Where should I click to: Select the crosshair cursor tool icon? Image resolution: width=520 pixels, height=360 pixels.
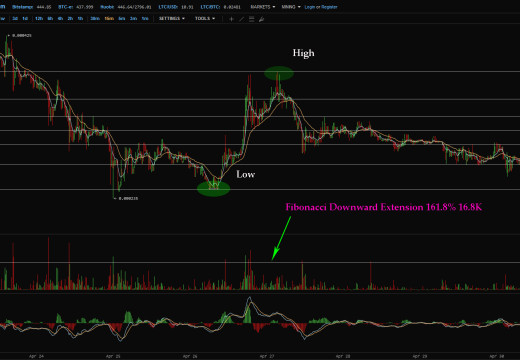[x=231, y=19]
